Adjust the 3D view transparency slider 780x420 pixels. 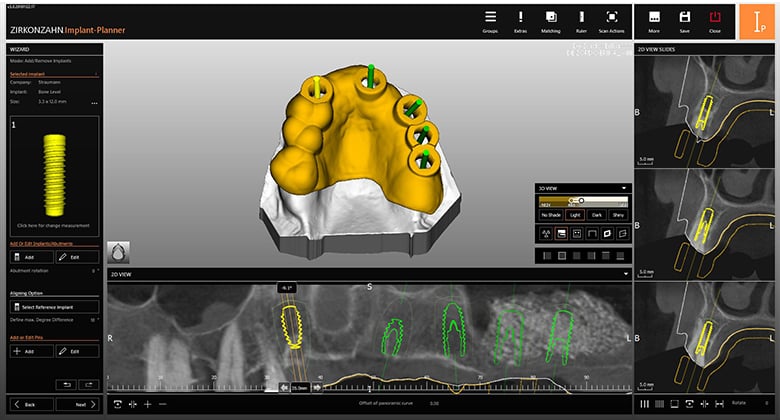tap(582, 201)
